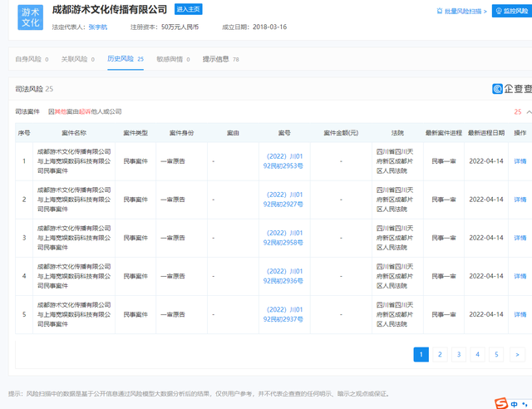Go to next page arrow in pagination
Image resolution: width=532 pixels, height=409 pixels.
[x=517, y=355]
